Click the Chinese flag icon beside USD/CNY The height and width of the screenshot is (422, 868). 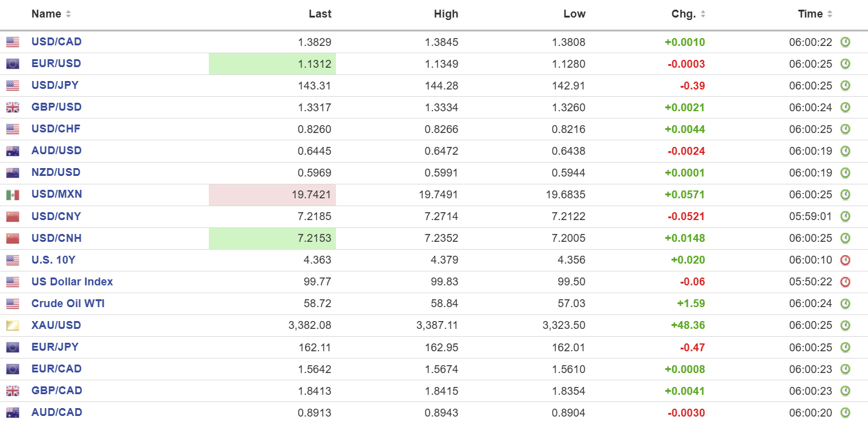coord(13,216)
